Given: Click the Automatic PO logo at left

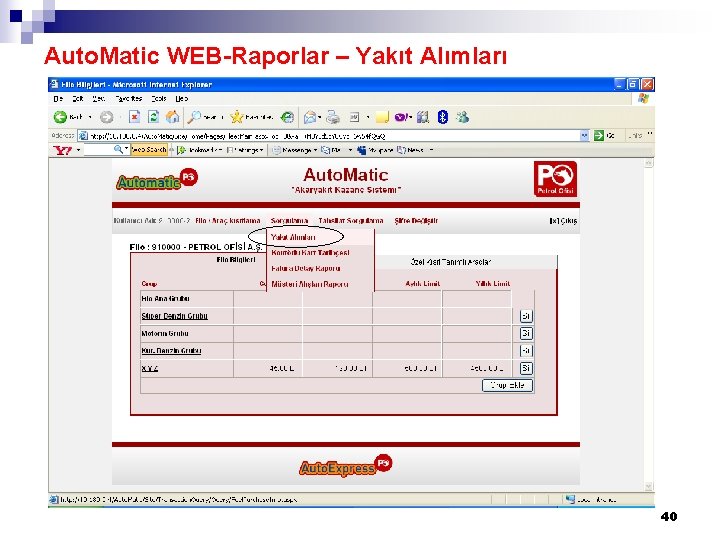Looking at the screenshot, I should click(157, 180).
